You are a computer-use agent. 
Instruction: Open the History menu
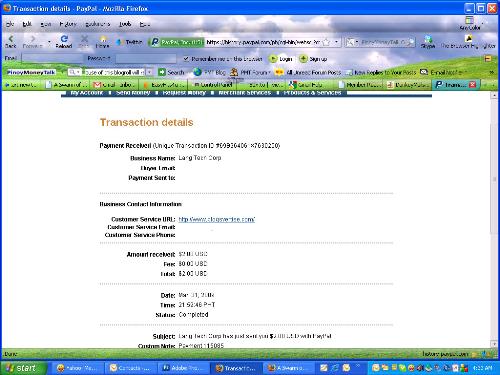(68, 24)
